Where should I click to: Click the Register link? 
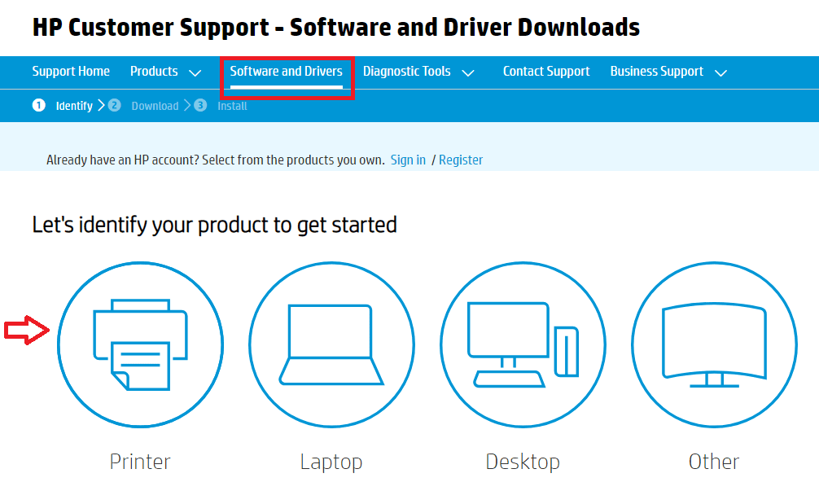[x=461, y=160]
